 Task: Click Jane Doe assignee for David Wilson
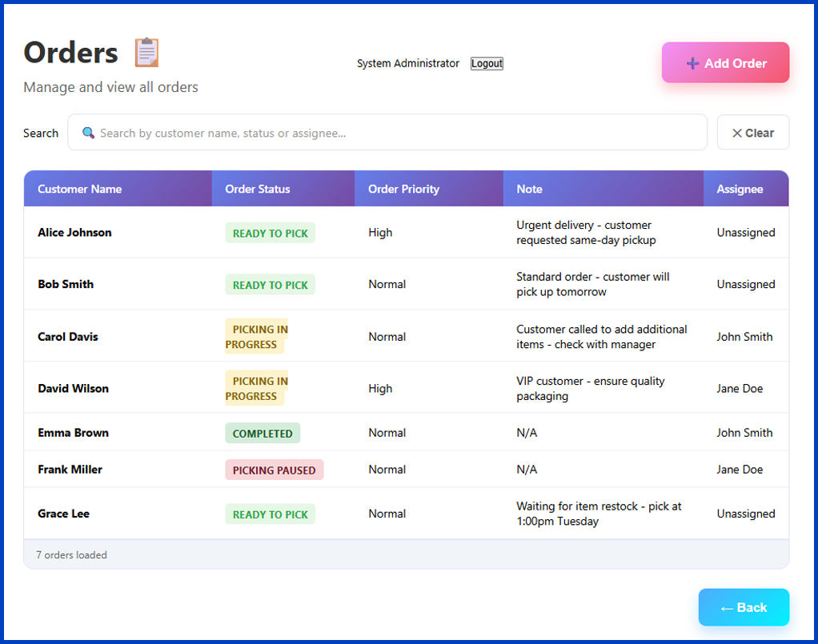[740, 389]
